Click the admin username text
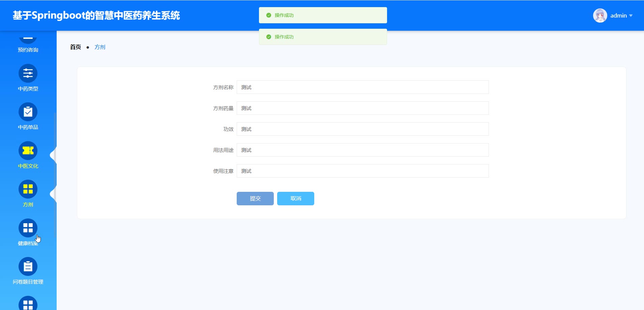The height and width of the screenshot is (310, 644). (618, 16)
